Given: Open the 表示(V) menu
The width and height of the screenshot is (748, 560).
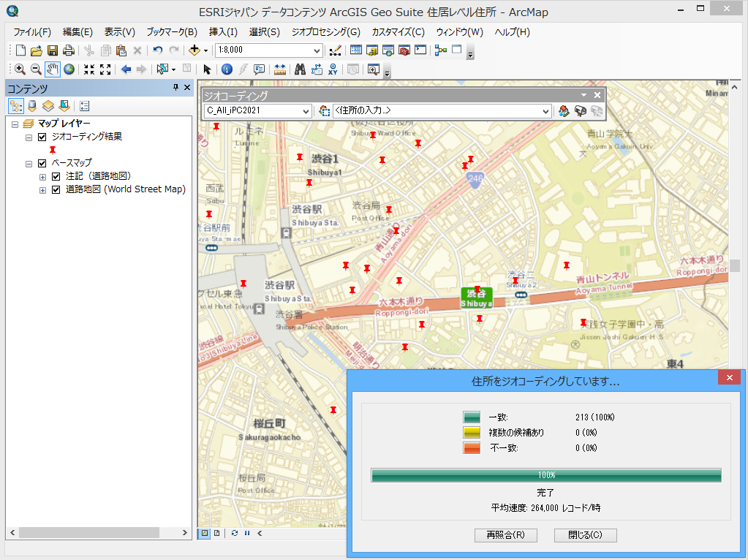Looking at the screenshot, I should (x=120, y=32).
